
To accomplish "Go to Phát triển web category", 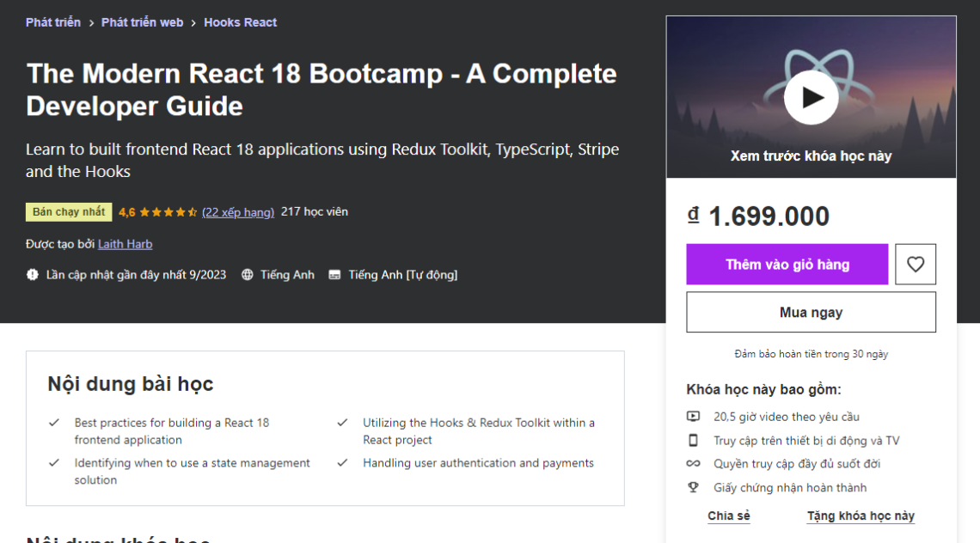I will click(x=142, y=22).
